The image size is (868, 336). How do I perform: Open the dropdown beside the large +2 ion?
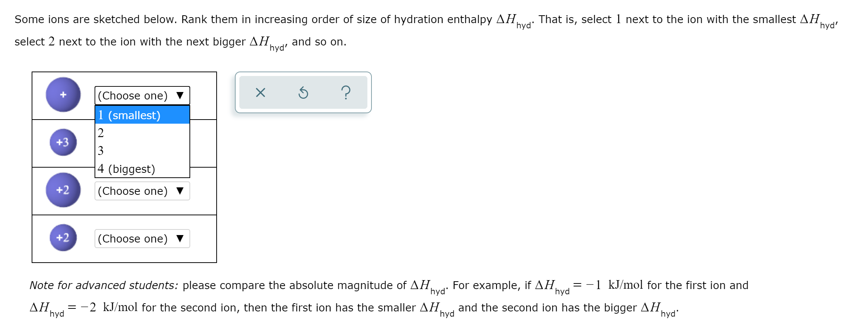coord(142,191)
